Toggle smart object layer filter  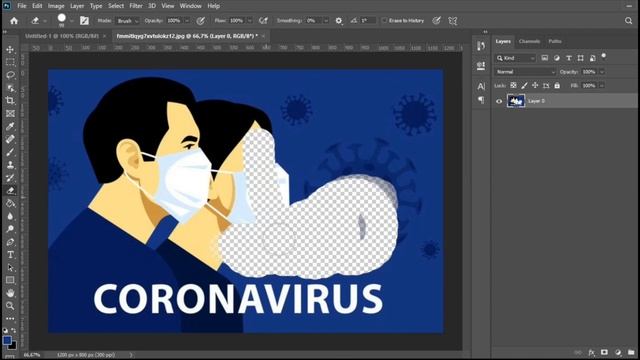pyautogui.click(x=592, y=58)
